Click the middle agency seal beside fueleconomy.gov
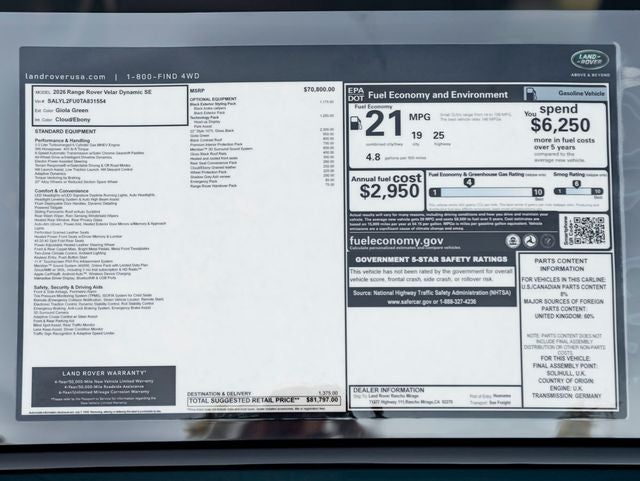Screen dimensions: 640x481 click(530, 241)
